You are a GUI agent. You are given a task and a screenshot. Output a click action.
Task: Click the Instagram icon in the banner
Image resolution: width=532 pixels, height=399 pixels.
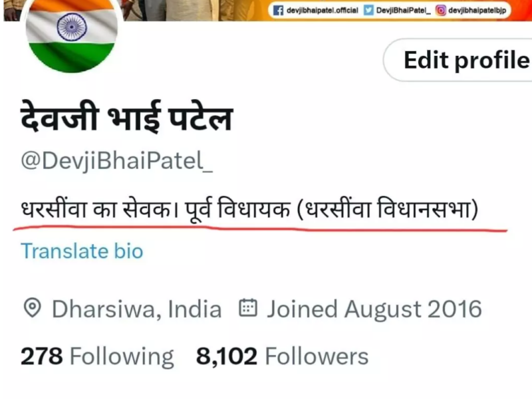pos(440,11)
